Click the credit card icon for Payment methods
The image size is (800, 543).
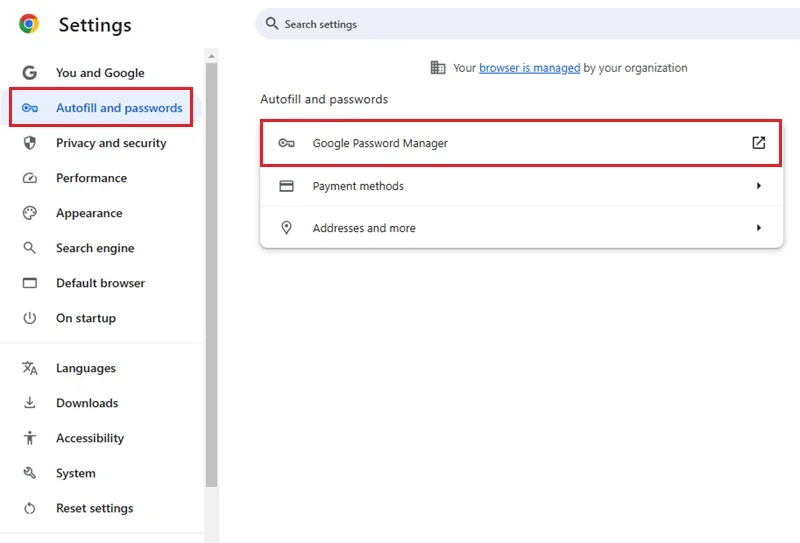[x=286, y=186]
